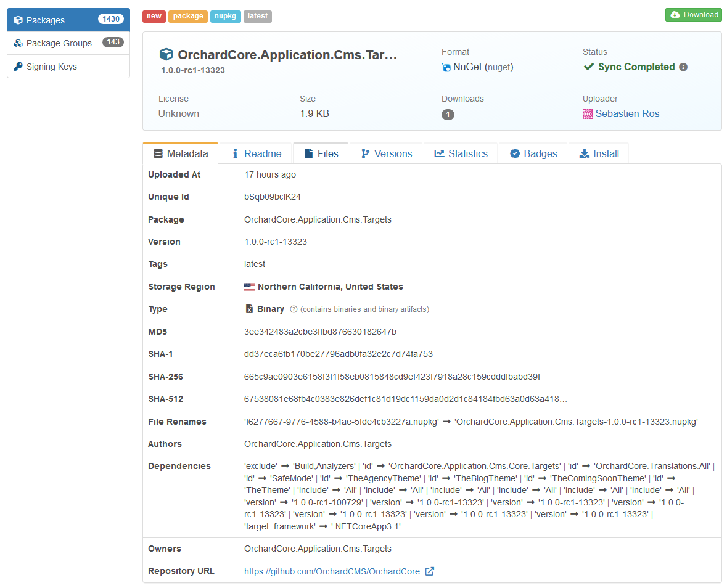The width and height of the screenshot is (727, 588).
Task: Open uploader Sebastien Ros profile link
Action: click(x=627, y=114)
